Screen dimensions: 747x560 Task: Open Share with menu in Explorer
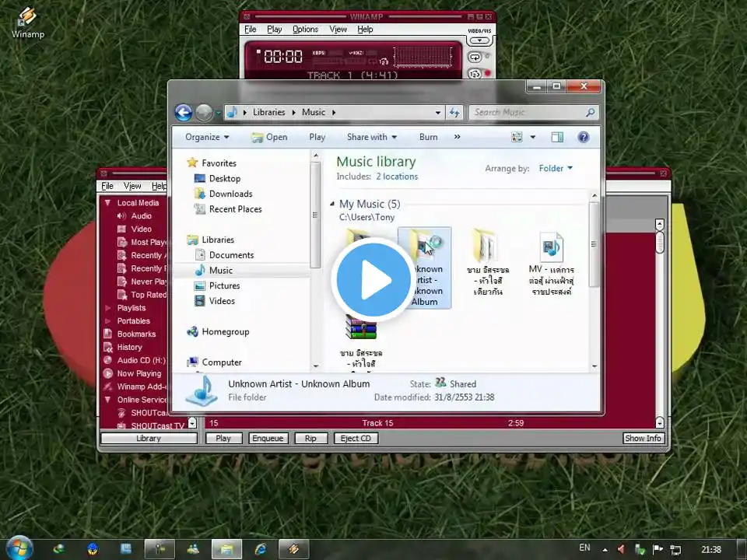(x=371, y=137)
